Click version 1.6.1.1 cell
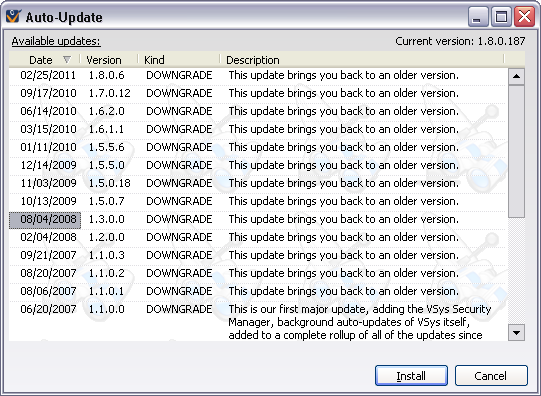Viewport: 541px width, 396px height. click(106, 129)
